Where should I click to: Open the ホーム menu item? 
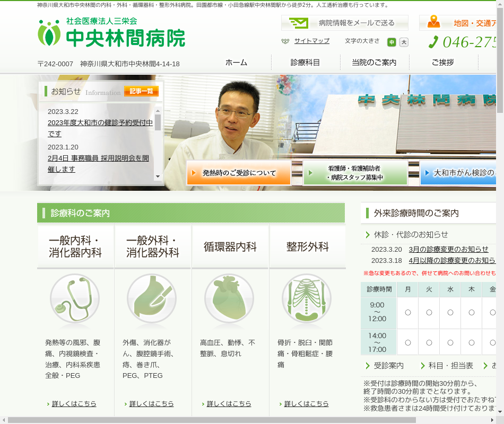(236, 63)
